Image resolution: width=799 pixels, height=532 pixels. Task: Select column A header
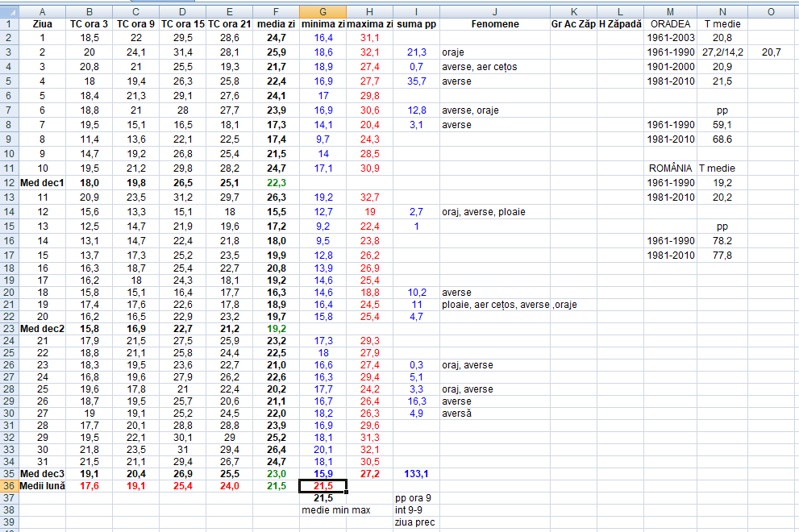(x=42, y=12)
